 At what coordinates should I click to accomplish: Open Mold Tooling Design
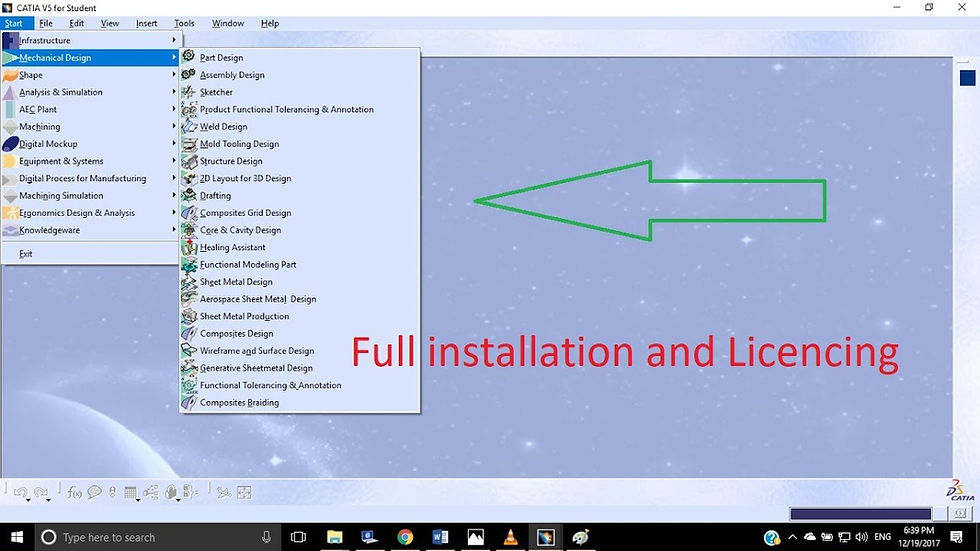(299, 144)
